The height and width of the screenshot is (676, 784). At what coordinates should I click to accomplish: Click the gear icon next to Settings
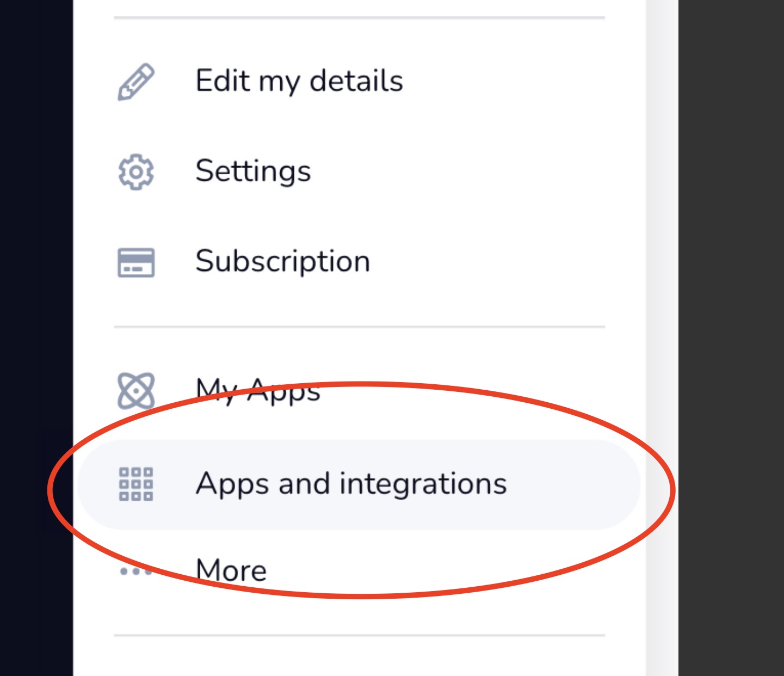click(x=136, y=172)
